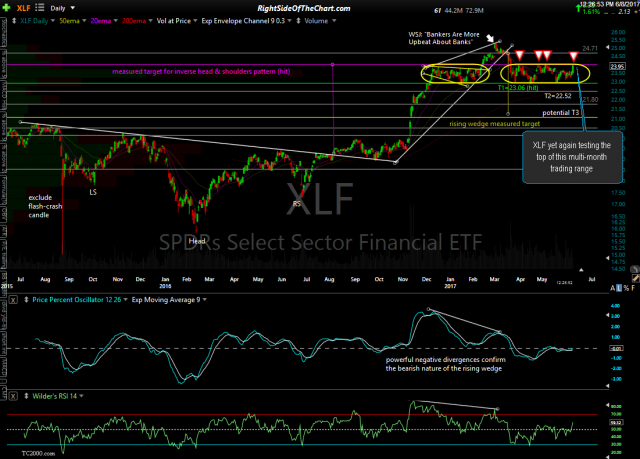
Task: Click the Jan 2016 time axis label
Action: click(x=165, y=282)
